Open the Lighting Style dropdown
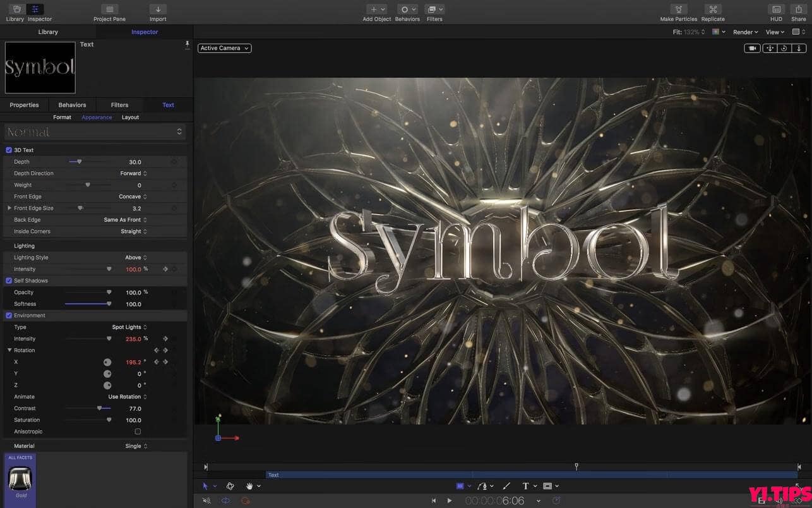 coord(134,257)
